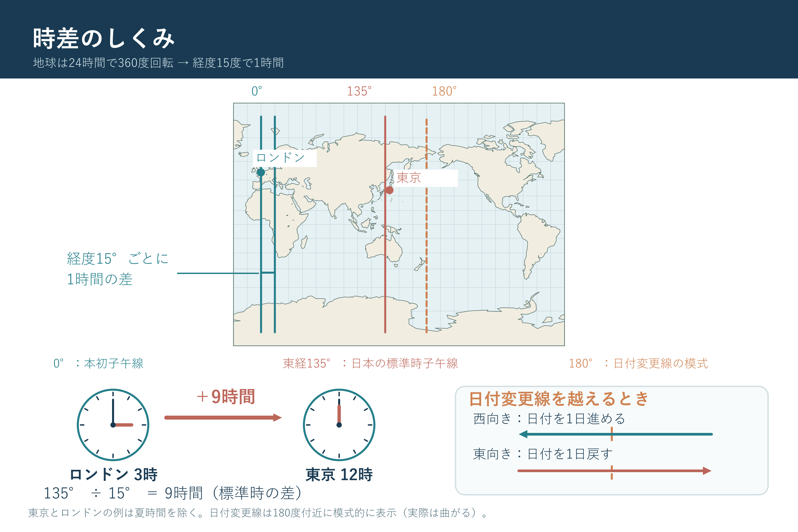Click the text 東向き：日付を1日戻す
Image resolution: width=798 pixels, height=532 pixels.
point(543,454)
